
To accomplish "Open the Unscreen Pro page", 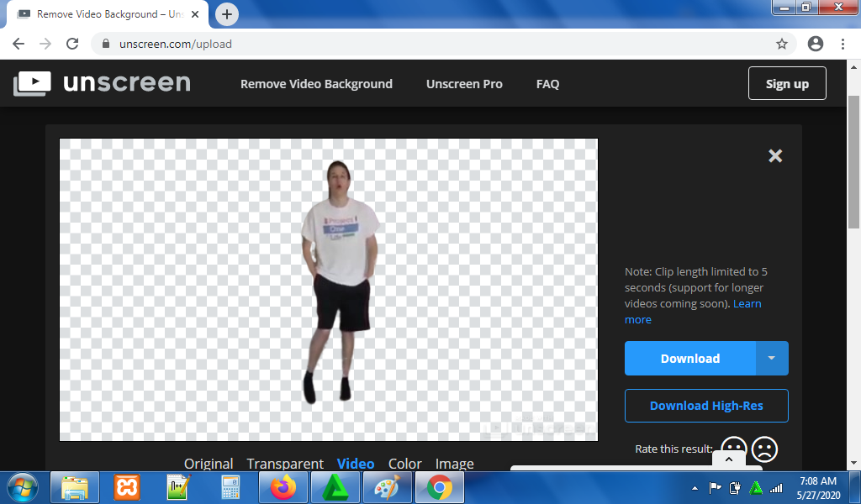I will click(x=464, y=84).
